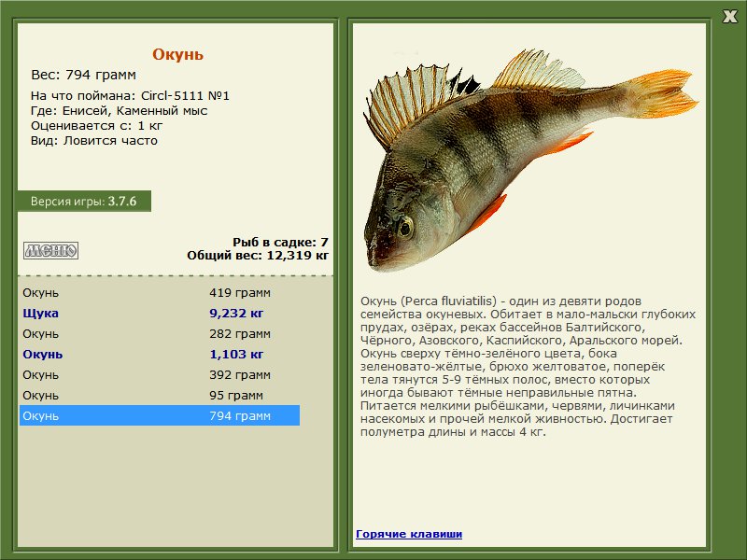
Task: Click the Perca fluviatilis description paragraph
Action: pos(528,366)
